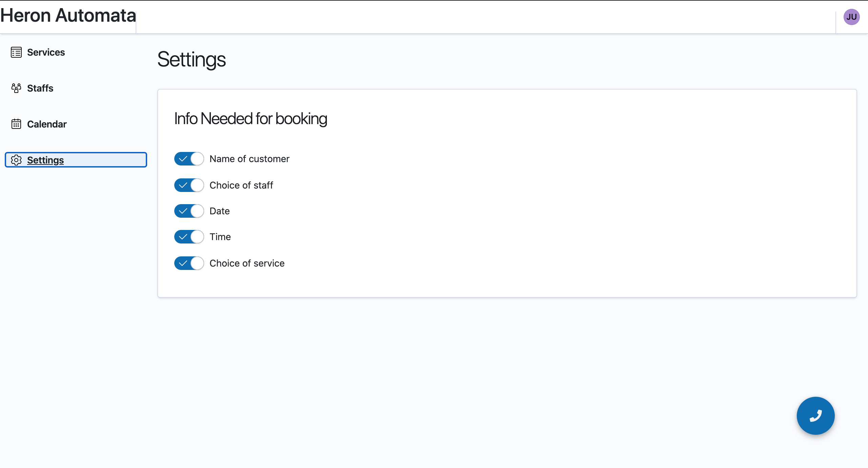Disable Choice of service toggle

point(189,263)
